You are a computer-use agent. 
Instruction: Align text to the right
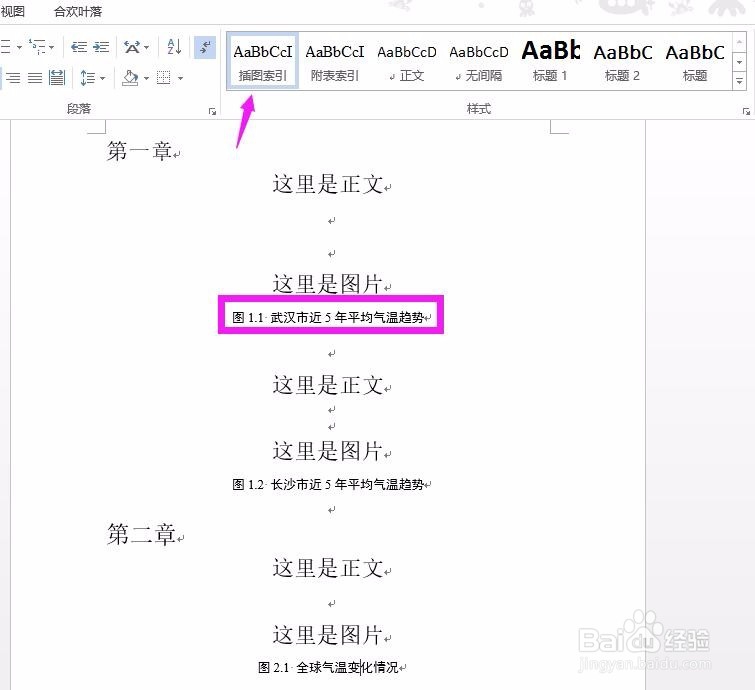pyautogui.click(x=13, y=78)
